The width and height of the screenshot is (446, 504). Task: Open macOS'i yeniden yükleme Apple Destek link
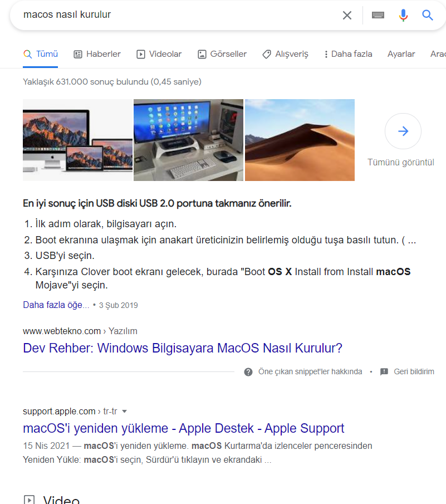[184, 428]
